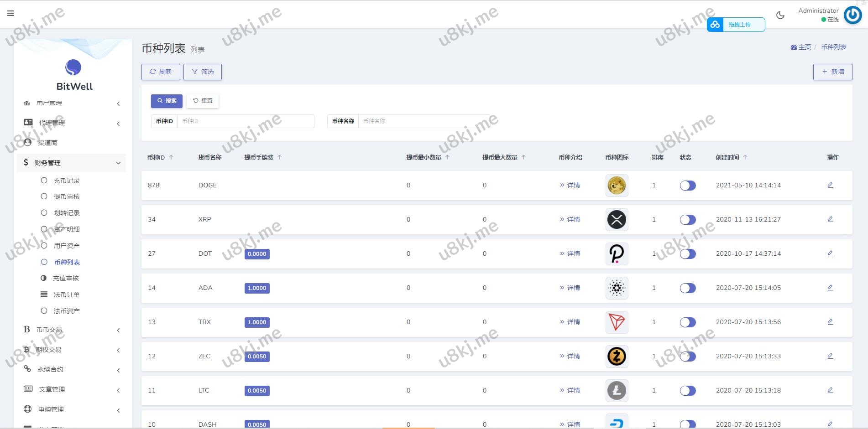Open the XRP coin icon thumbnail

(x=617, y=220)
